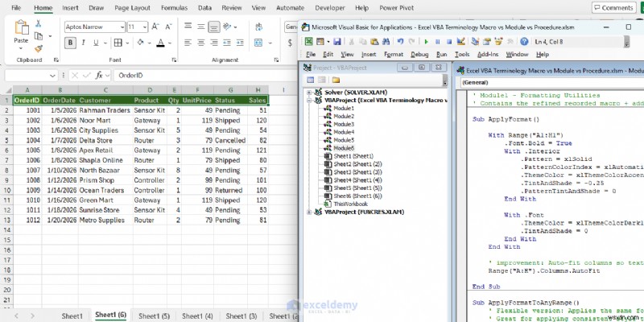Run the macro with the green play icon
The image size is (644, 322).
[426, 42]
